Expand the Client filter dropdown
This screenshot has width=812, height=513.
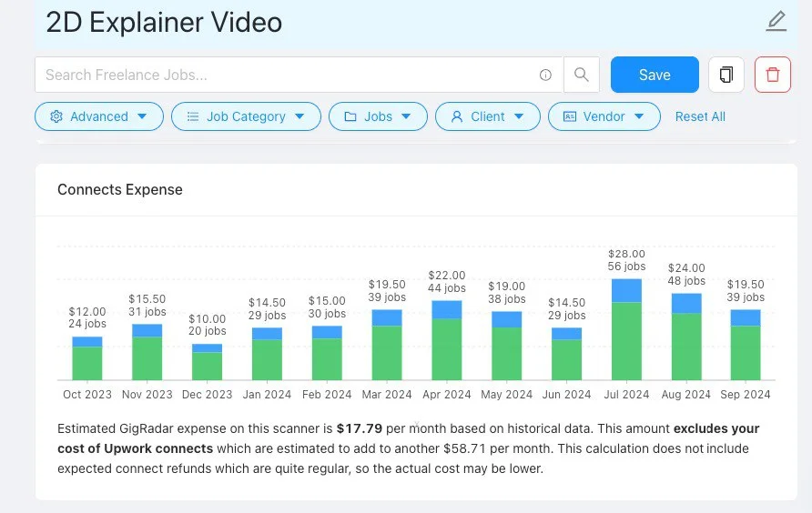[x=487, y=116]
